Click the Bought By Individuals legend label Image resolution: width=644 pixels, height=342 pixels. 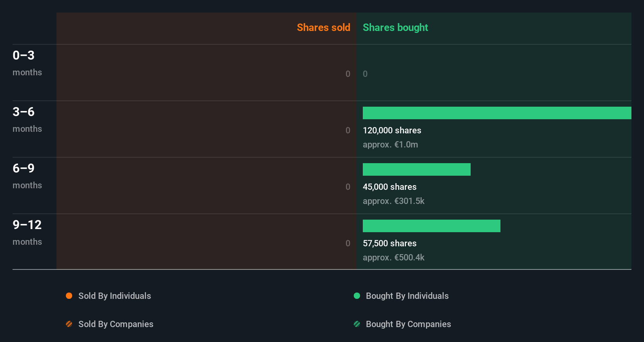[x=407, y=296]
